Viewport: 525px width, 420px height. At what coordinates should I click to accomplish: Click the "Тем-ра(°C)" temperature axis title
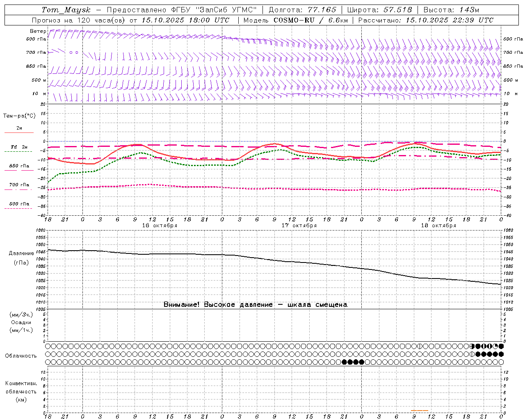point(19,116)
